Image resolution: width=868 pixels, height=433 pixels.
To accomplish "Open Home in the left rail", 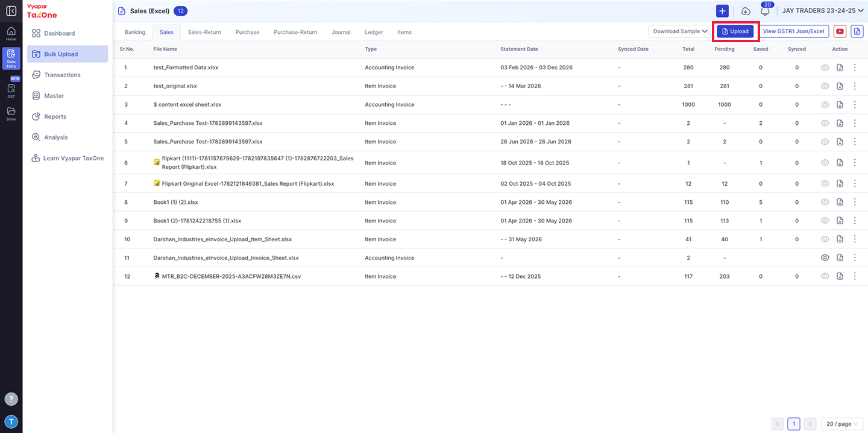I will (11, 34).
